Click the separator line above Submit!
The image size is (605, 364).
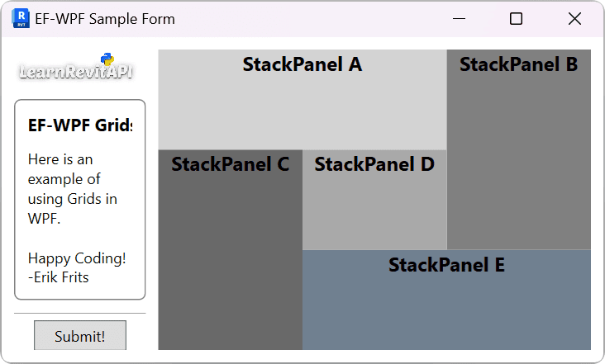80,314
